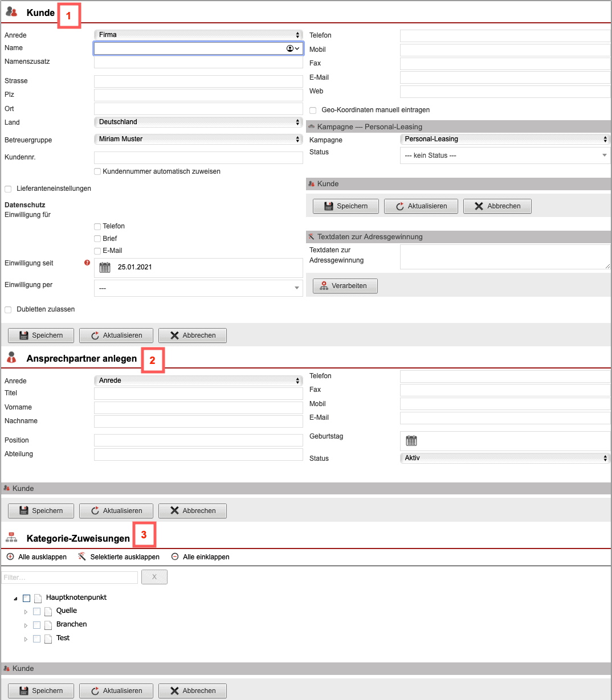This screenshot has width=612, height=700.
Task: Expand the Branchen tree node
Action: pos(26,625)
